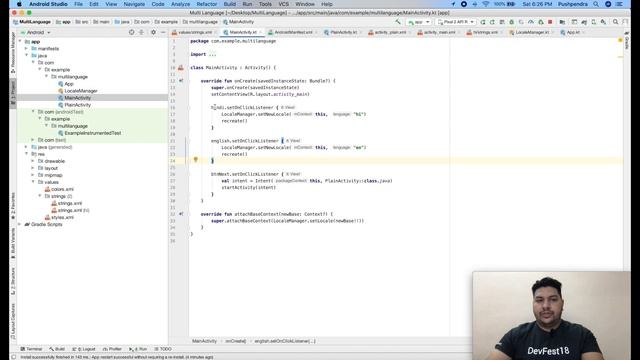Open the Pixel 2 device selector dropdown

pyautogui.click(x=456, y=22)
